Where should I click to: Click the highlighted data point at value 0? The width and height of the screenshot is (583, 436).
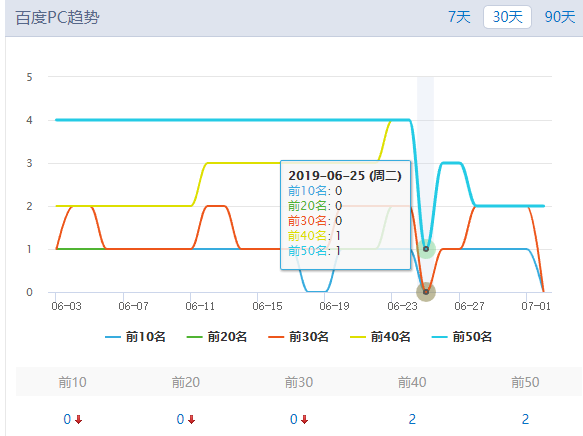[426, 292]
